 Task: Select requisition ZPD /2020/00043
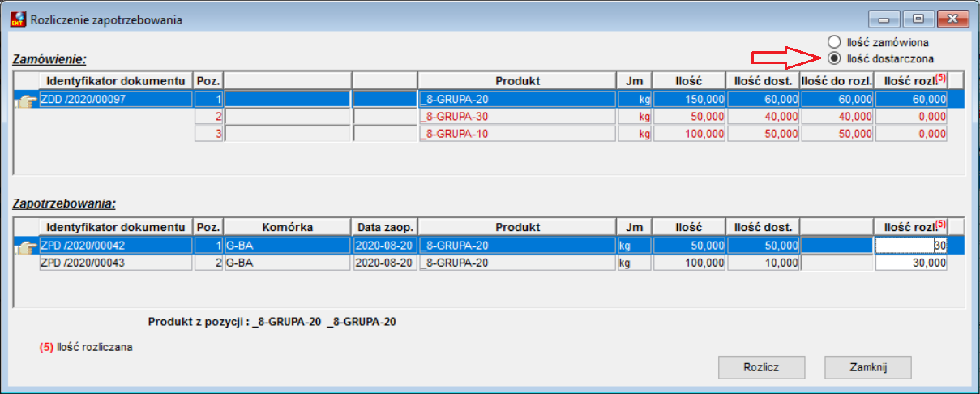(x=117, y=263)
